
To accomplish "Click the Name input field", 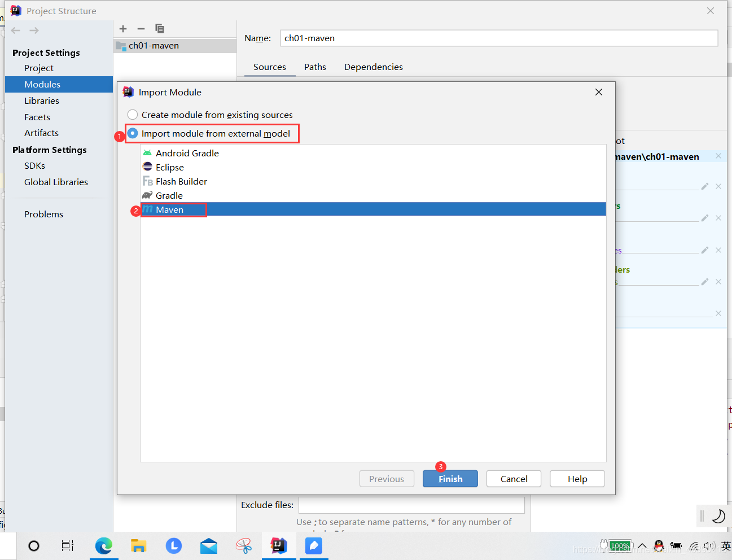I will [x=499, y=38].
